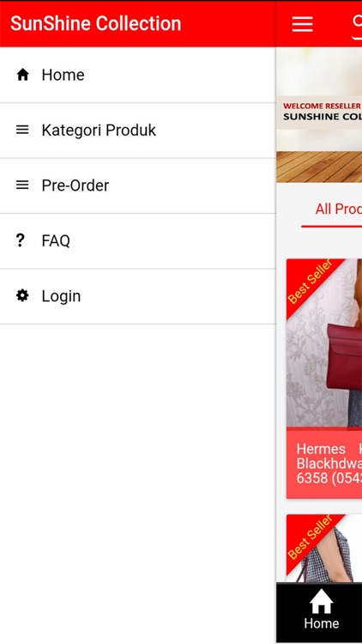Open the Hermes bag product image
This screenshot has width=362, height=644.
click(324, 343)
